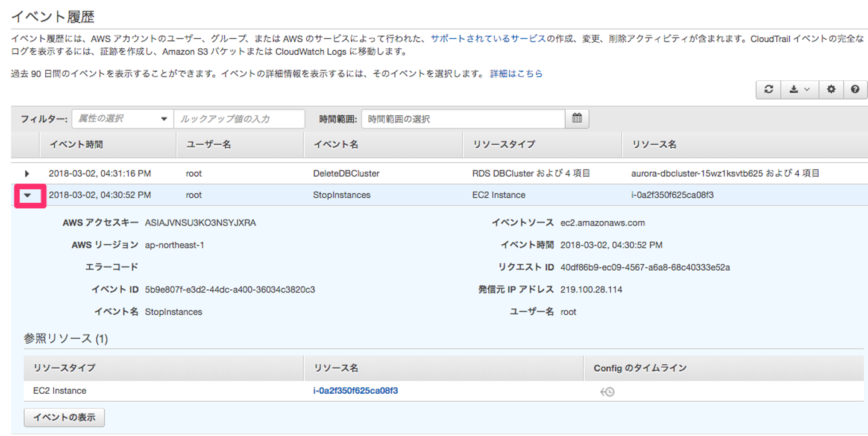The image size is (868, 436).
Task: Open the i-0a2f350f625ca08f3 resource link
Action: click(356, 391)
